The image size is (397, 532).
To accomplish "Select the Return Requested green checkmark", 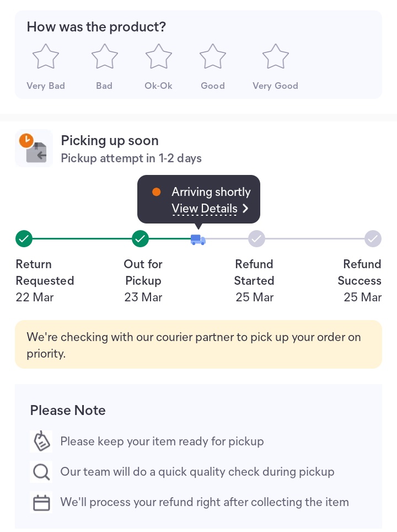I will point(24,239).
